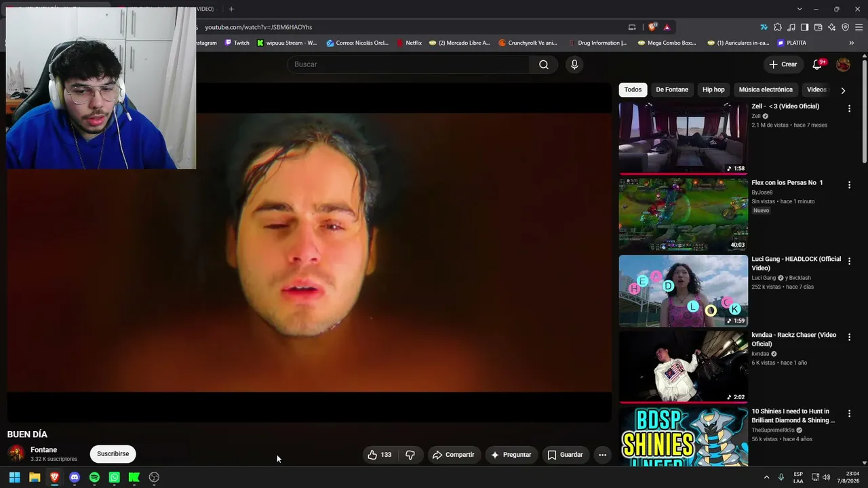This screenshot has height=488, width=868.
Task: Open the Netflix bookmark
Action: (x=409, y=43)
